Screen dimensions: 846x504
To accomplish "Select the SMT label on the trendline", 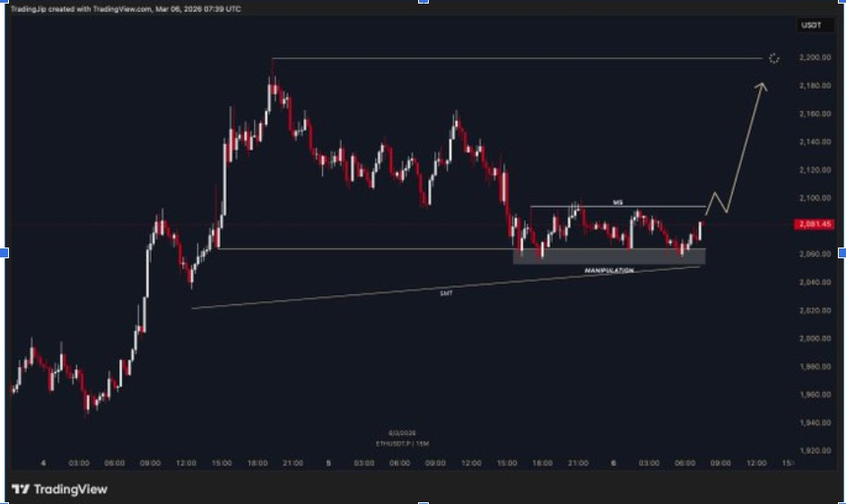I will (446, 293).
